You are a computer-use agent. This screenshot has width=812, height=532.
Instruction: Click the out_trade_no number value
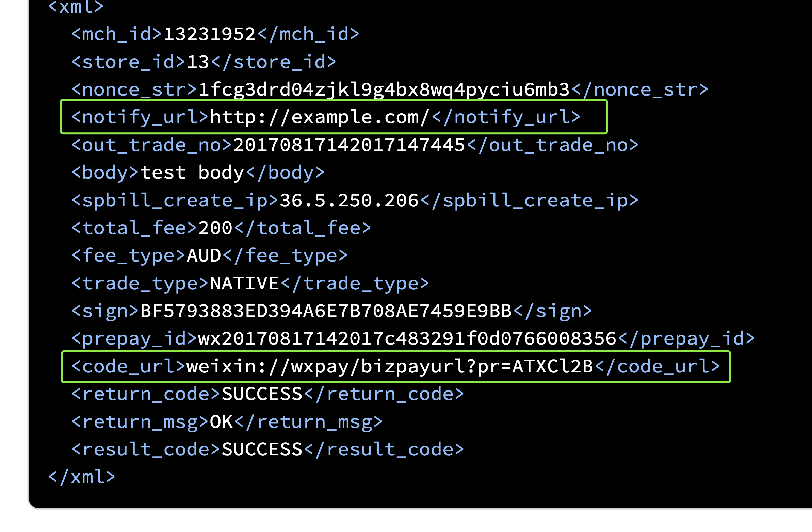[349, 145]
